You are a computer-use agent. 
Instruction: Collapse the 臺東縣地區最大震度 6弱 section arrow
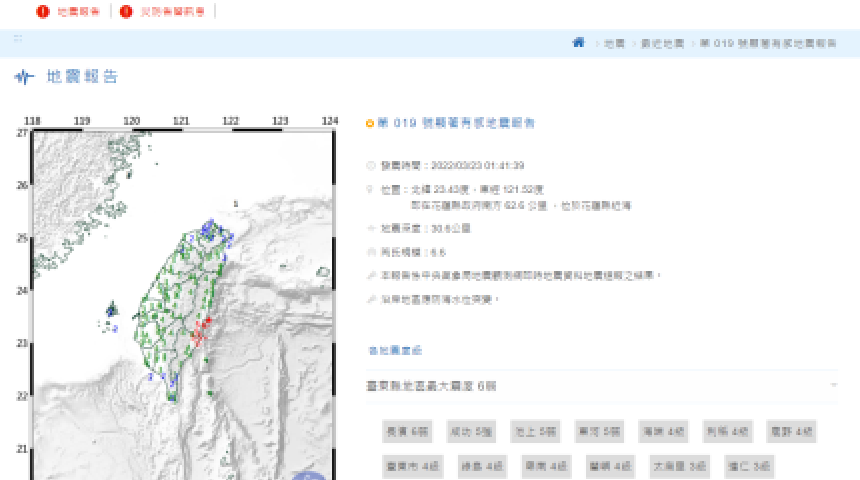pyautogui.click(x=833, y=385)
